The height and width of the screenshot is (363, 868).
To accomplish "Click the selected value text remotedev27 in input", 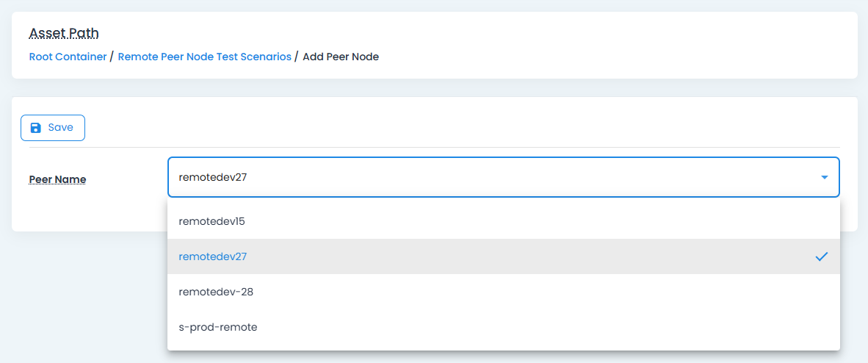I will point(213,177).
